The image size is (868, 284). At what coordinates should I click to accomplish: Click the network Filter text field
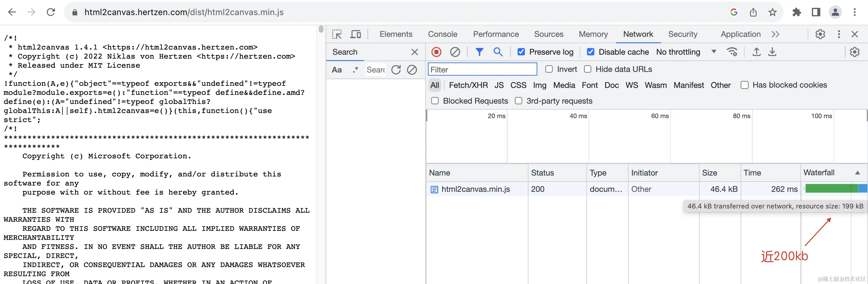[482, 69]
